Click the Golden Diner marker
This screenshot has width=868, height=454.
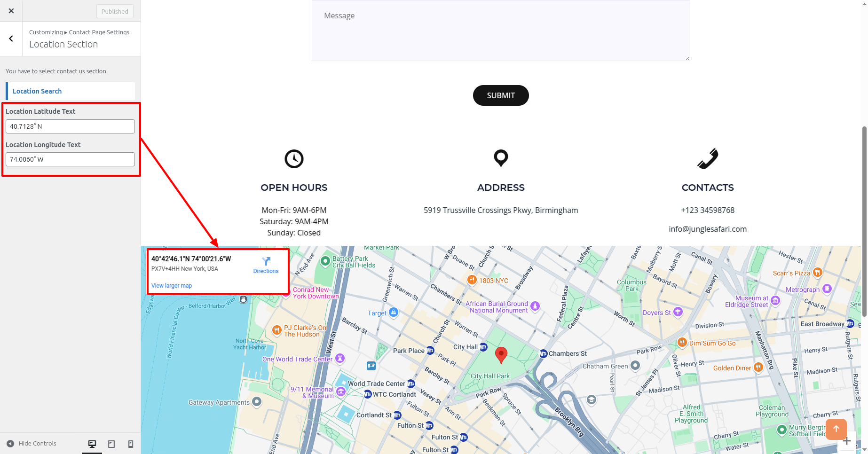click(758, 368)
